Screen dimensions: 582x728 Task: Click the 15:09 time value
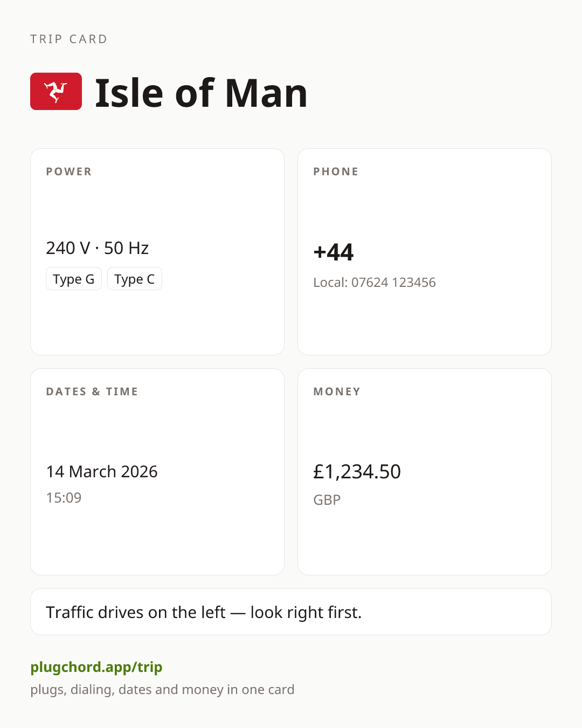[x=64, y=498]
